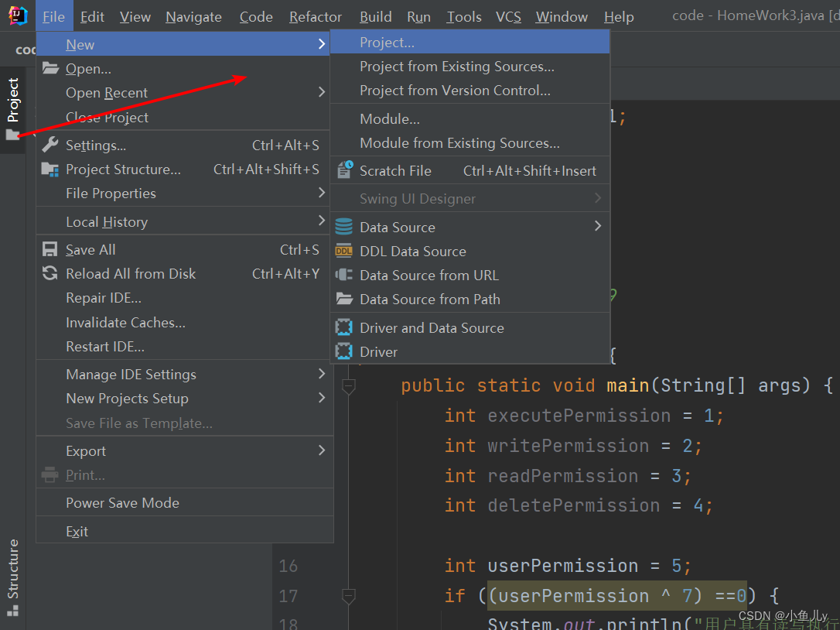The height and width of the screenshot is (630, 840).
Task: Expand the New submenu arrow
Action: [322, 44]
